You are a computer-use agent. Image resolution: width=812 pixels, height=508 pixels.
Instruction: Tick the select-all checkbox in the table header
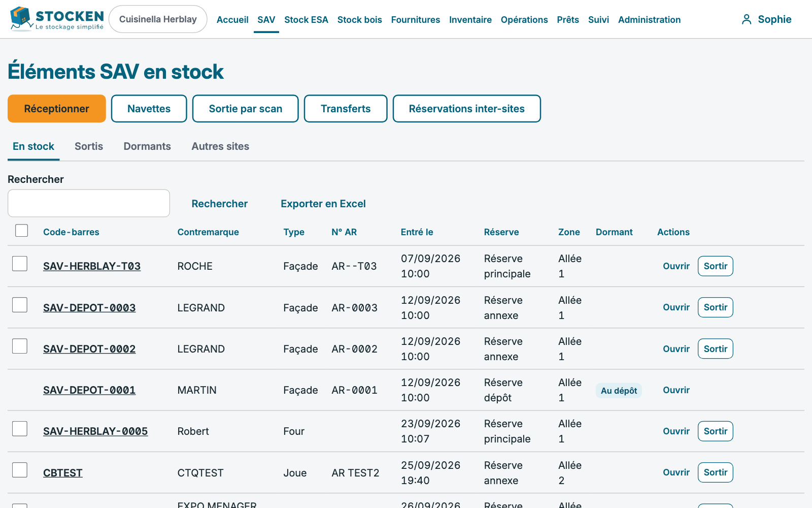point(22,231)
